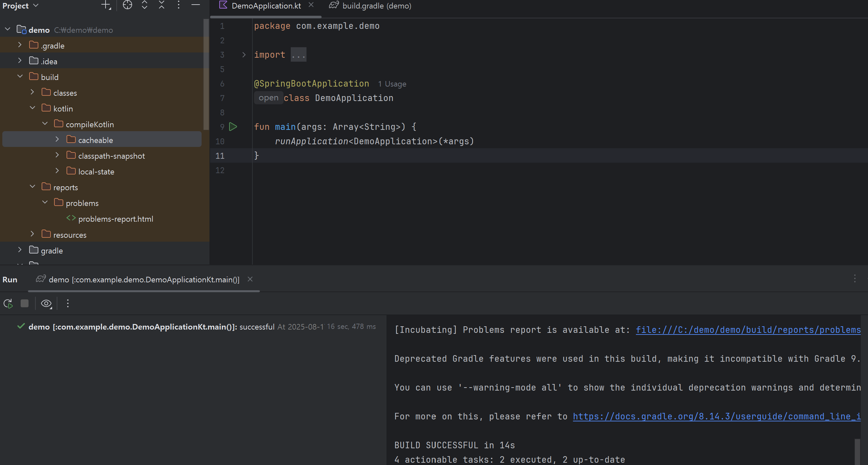Viewport: 868px width, 465px height.
Task: Collapse the compileKotlin folder
Action: [x=45, y=124]
